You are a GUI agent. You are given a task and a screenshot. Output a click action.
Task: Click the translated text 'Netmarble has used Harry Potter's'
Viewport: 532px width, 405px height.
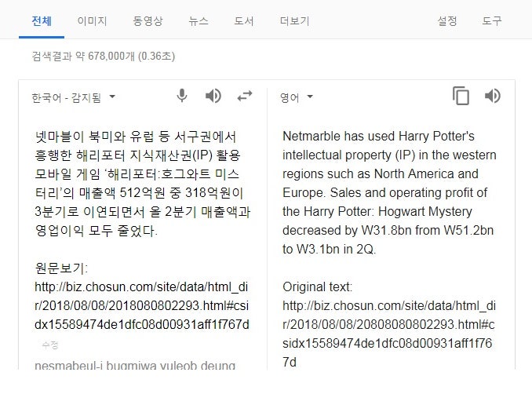(x=378, y=136)
